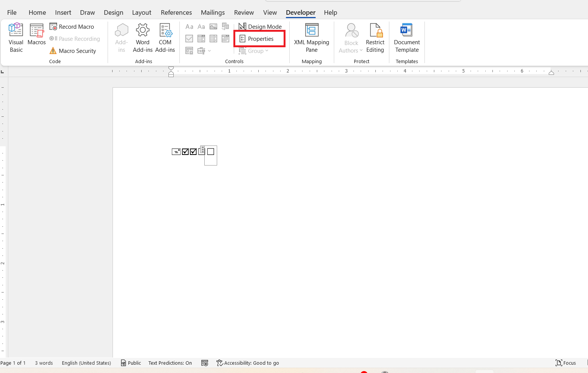This screenshot has width=588, height=373.
Task: Open the XML Mapping Pane
Action: 312,38
